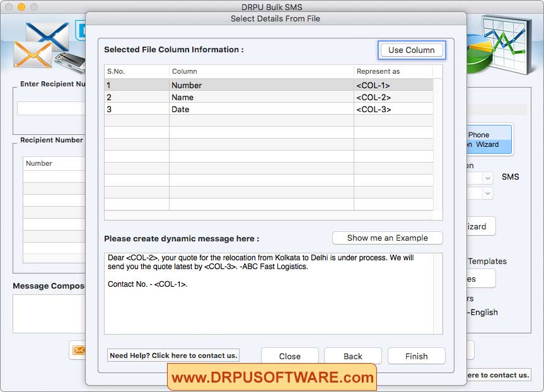Image resolution: width=544 pixels, height=392 pixels.
Task: Click the Back button
Action: tap(353, 356)
